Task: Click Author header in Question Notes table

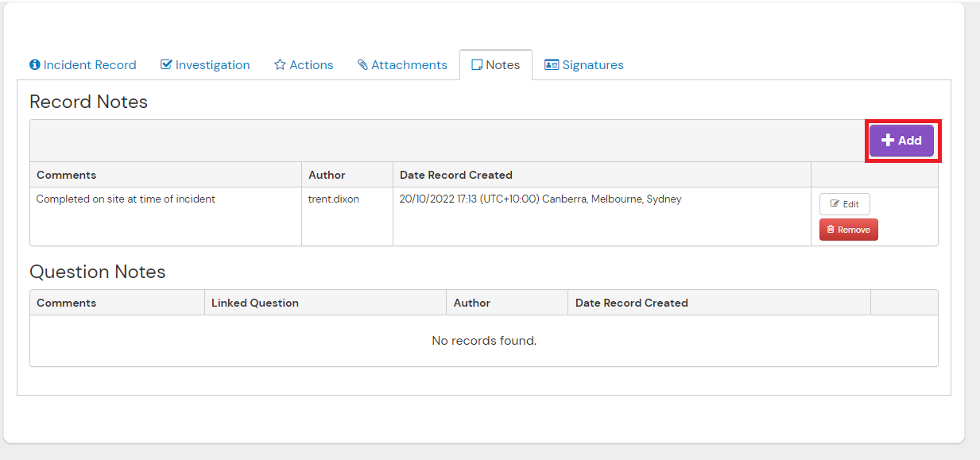Action: (472, 303)
